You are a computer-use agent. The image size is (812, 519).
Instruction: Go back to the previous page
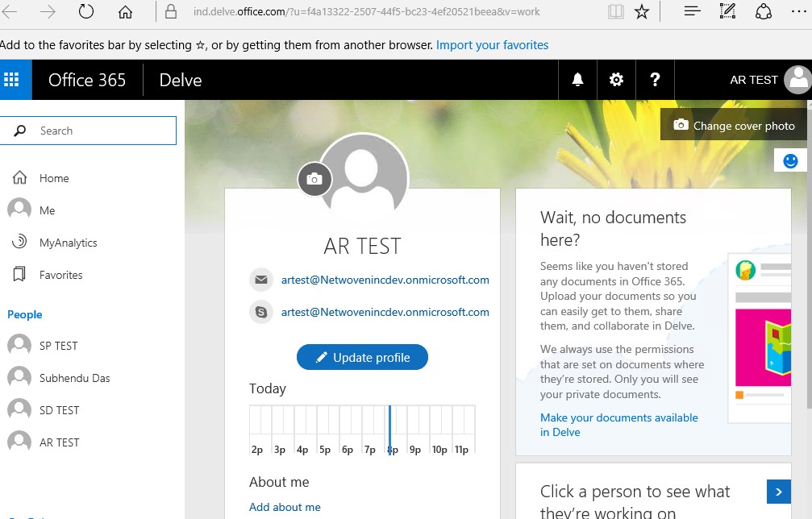tap(10, 11)
